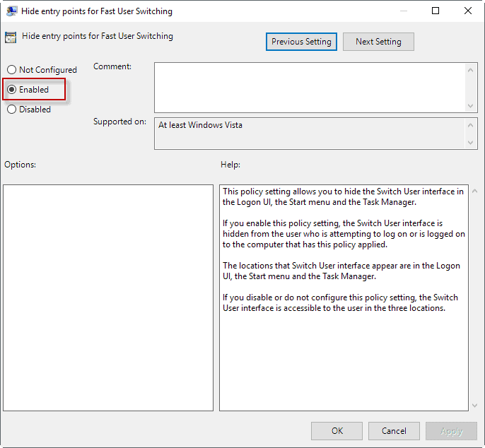Cancel the policy dialog
Image resolution: width=485 pixels, height=448 pixels.
(x=394, y=430)
